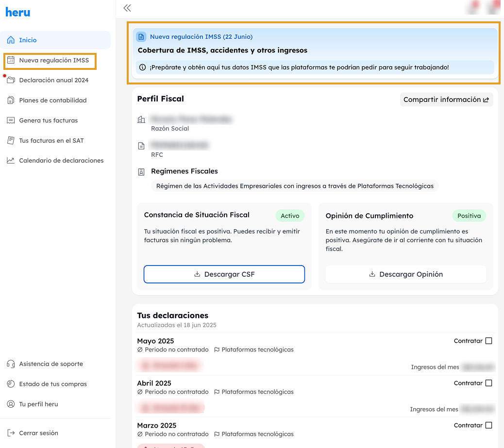Collapse the sidebar with double-chevron icon
The image size is (504, 448).
tap(127, 8)
